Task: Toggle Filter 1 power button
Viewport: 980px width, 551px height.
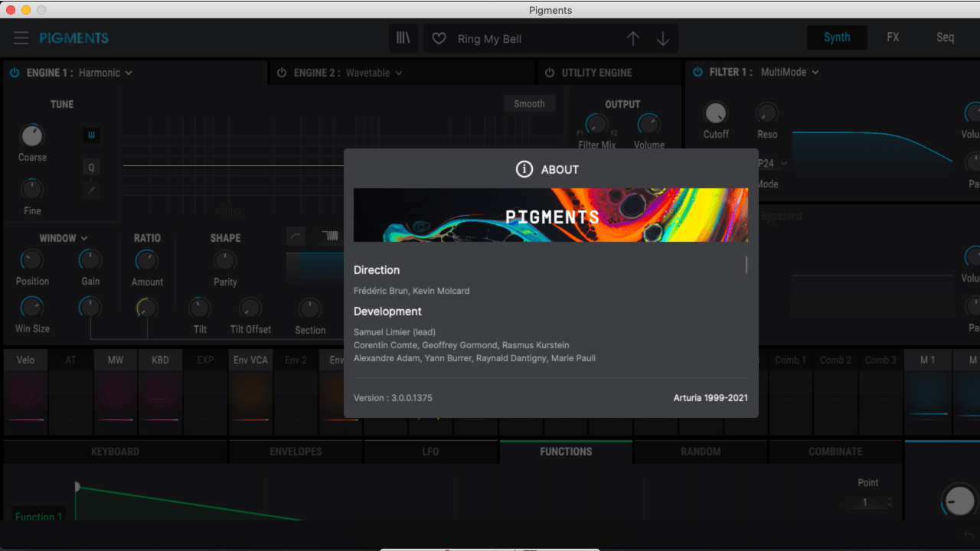Action: tap(697, 72)
